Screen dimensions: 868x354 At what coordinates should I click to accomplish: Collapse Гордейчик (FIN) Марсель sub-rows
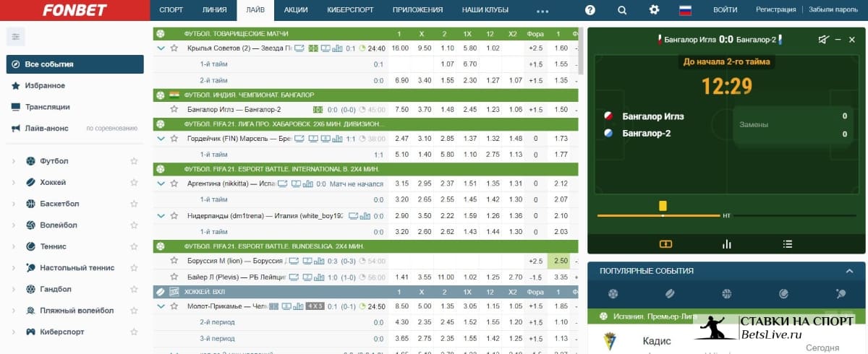[161, 138]
